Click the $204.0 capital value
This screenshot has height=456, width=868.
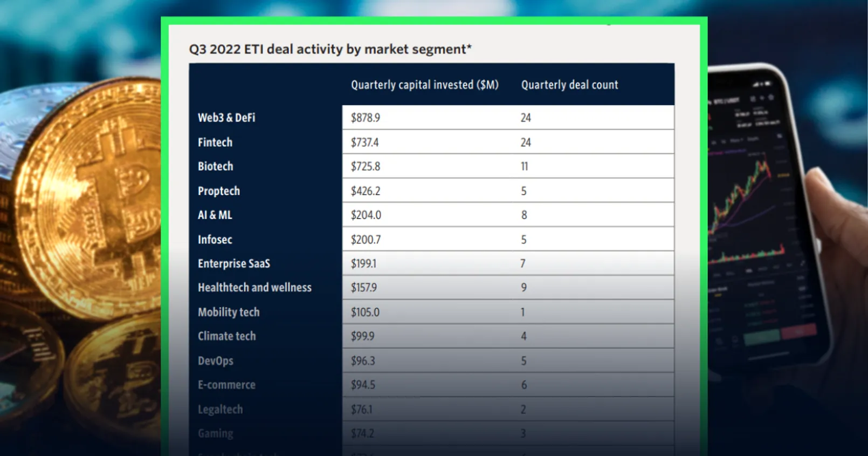[x=366, y=215]
